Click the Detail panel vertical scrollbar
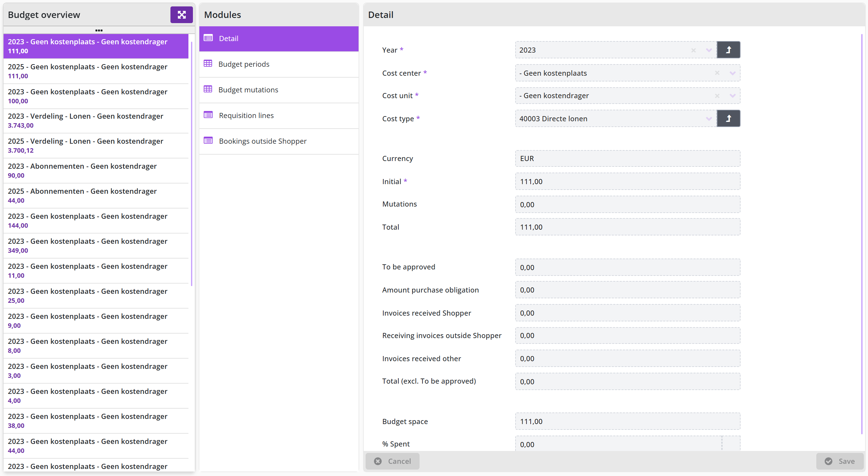Viewport: 868px width, 476px height. (862, 234)
